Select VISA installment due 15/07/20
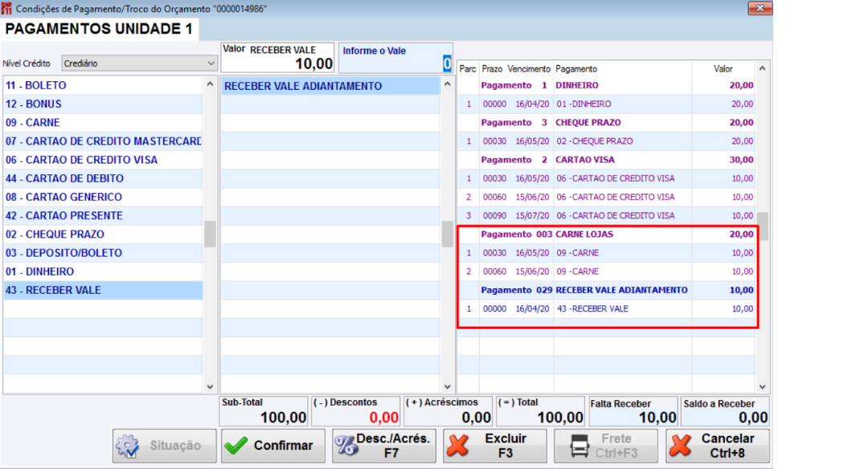Viewport: 868px width, 469px height. pyautogui.click(x=606, y=216)
